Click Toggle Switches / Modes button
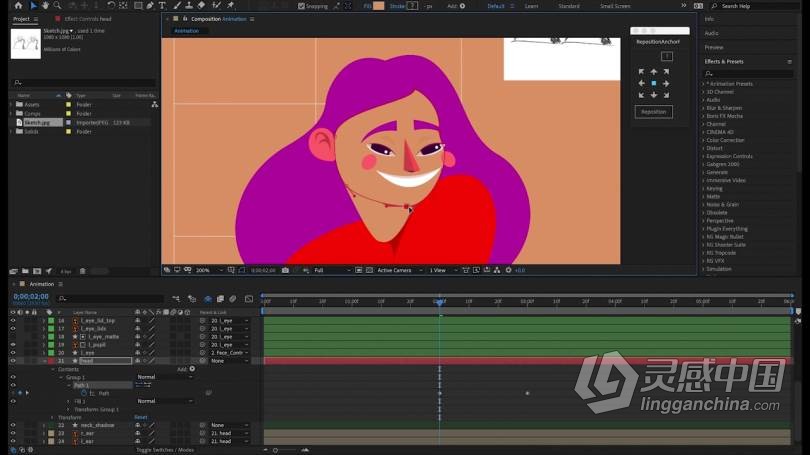This screenshot has width=810, height=455. tap(165, 450)
